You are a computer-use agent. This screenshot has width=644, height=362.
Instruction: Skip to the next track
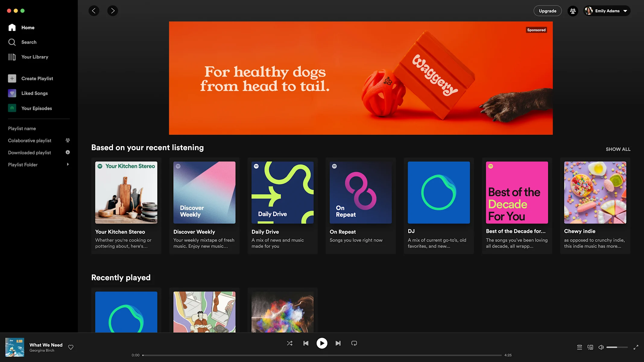338,343
